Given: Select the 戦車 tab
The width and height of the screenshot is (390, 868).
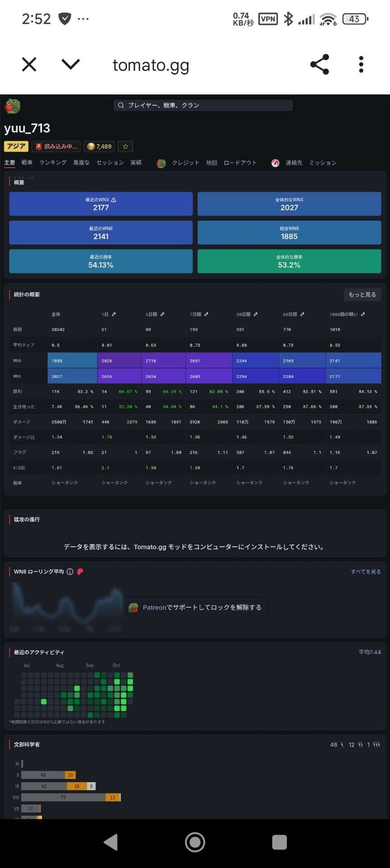Looking at the screenshot, I should [x=27, y=163].
